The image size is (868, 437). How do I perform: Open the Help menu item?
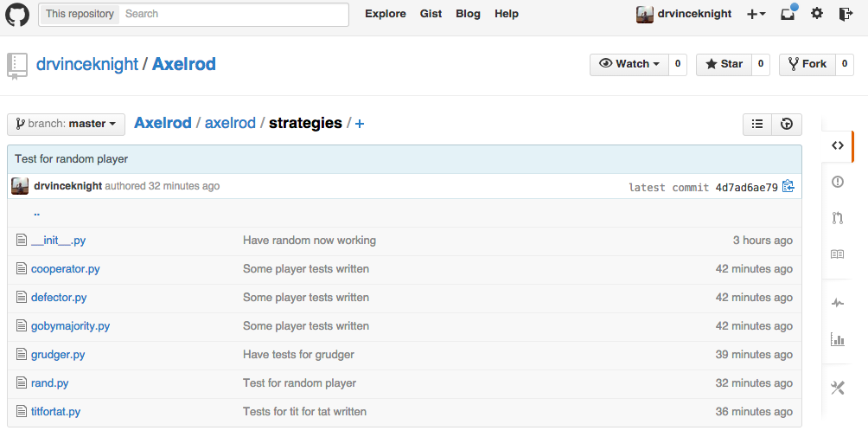[507, 14]
